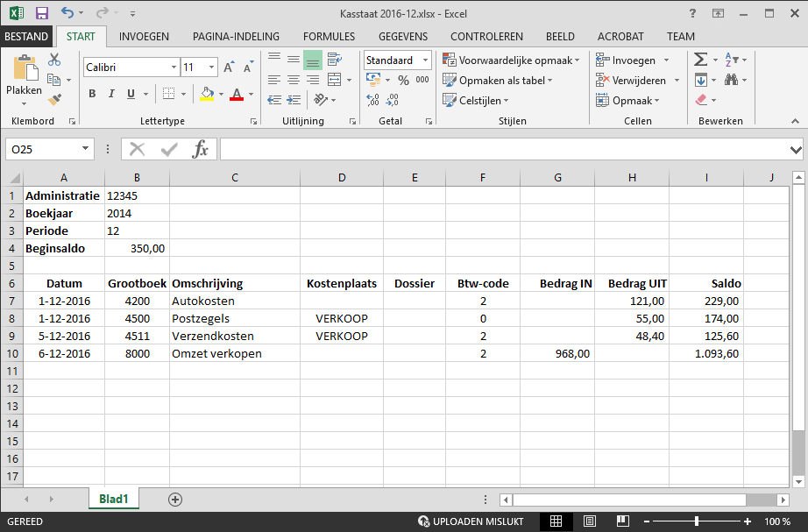
Task: Click UPLOADEN MISLUKT in status bar
Action: [471, 521]
